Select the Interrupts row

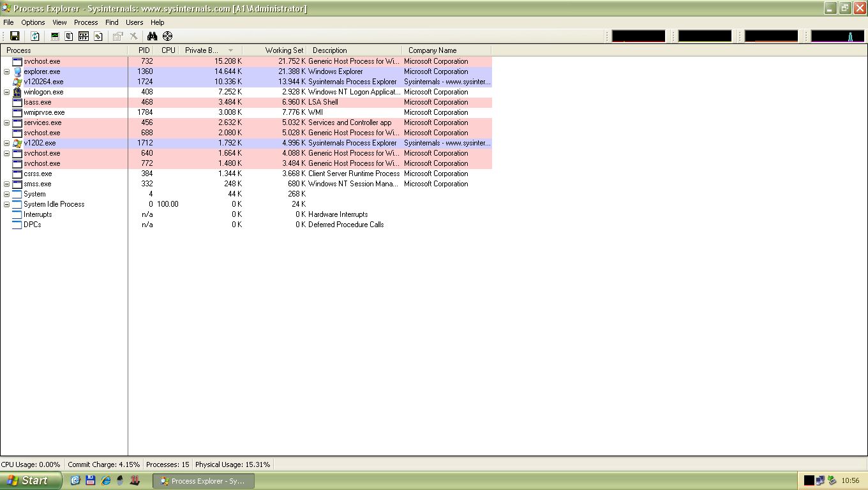[246, 214]
